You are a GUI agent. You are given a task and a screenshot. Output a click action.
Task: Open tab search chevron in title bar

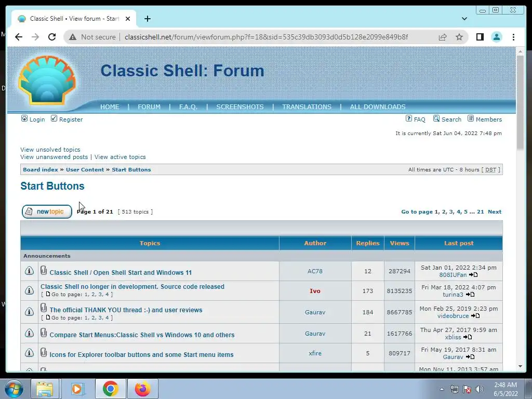[464, 19]
